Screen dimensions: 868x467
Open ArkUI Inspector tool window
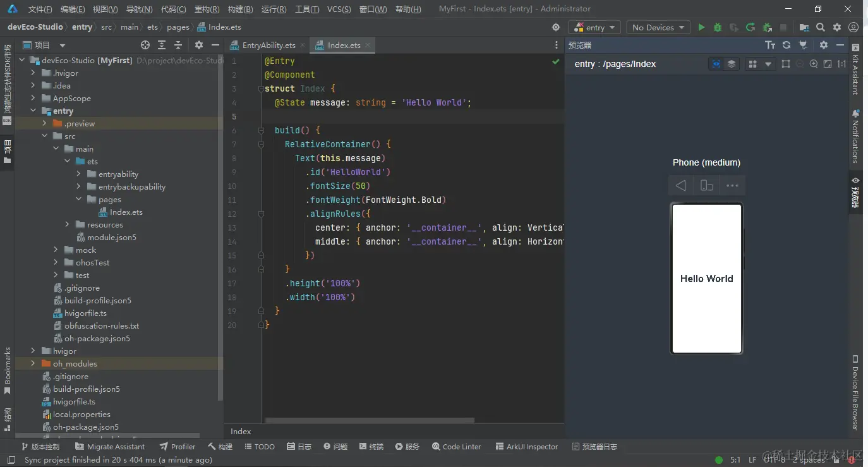pyautogui.click(x=527, y=446)
